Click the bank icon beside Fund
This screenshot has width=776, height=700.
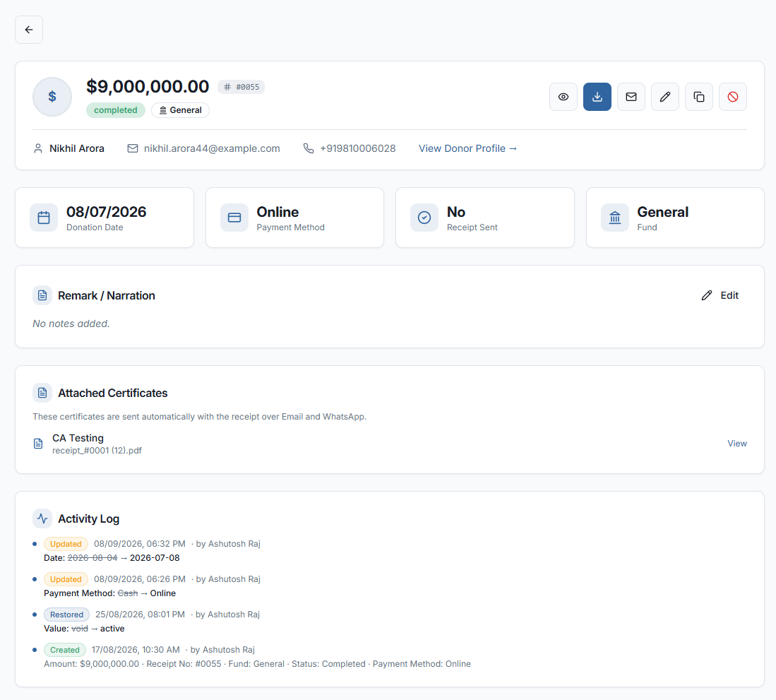click(615, 218)
